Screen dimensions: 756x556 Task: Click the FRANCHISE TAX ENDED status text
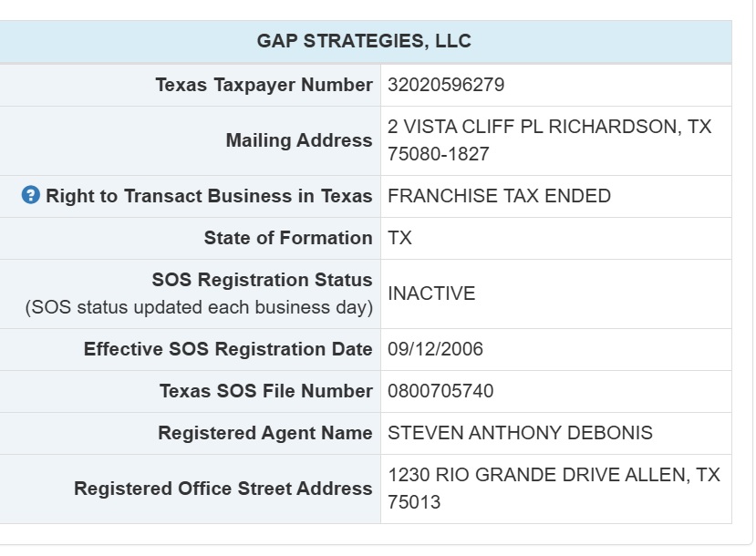499,196
